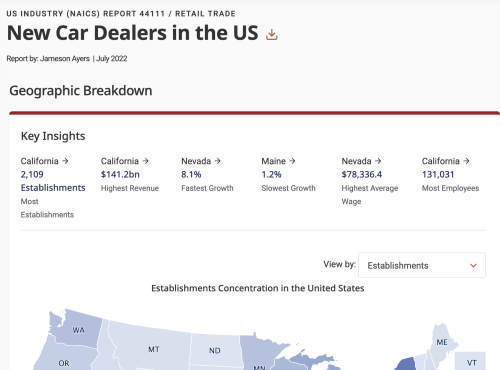Click arrow next to Nevada Highest Average Wage
The width and height of the screenshot is (500, 370).
378,161
